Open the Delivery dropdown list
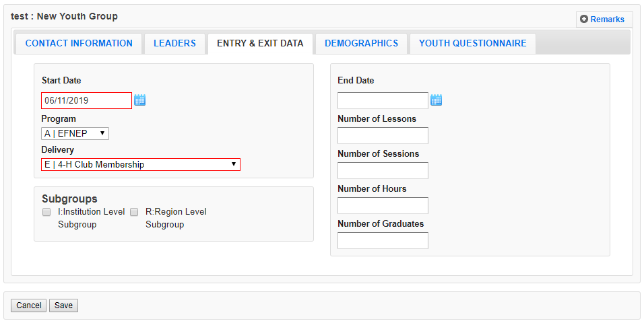Screen dimensions: 644x323 141,164
